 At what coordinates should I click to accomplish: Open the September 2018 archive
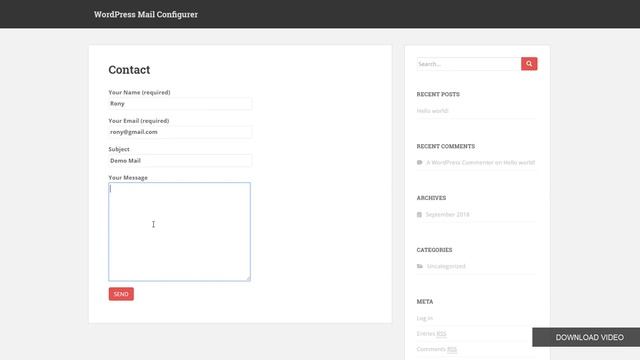(447, 214)
